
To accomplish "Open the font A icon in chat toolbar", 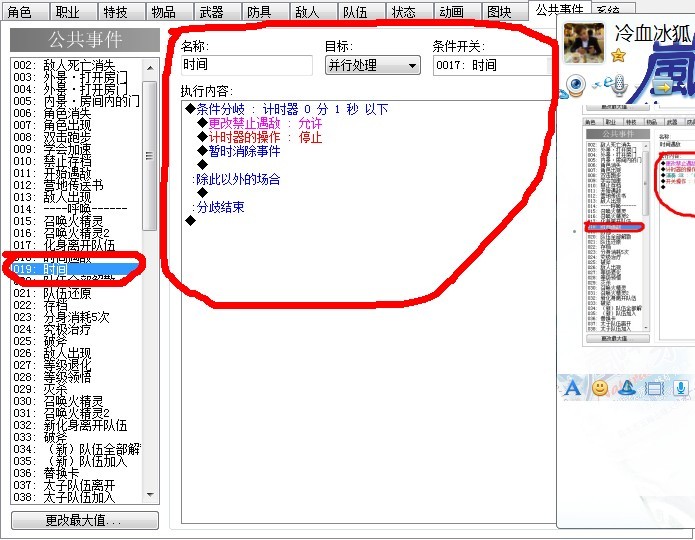I will pos(572,388).
